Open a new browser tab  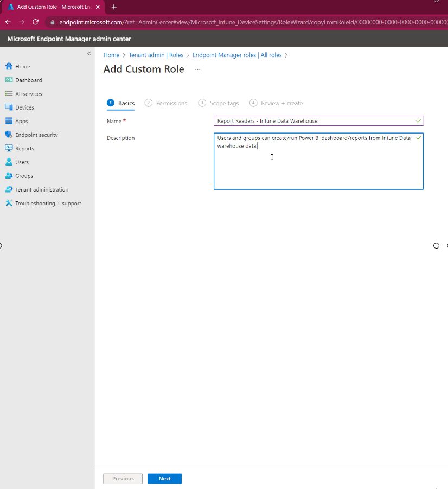click(x=114, y=7)
